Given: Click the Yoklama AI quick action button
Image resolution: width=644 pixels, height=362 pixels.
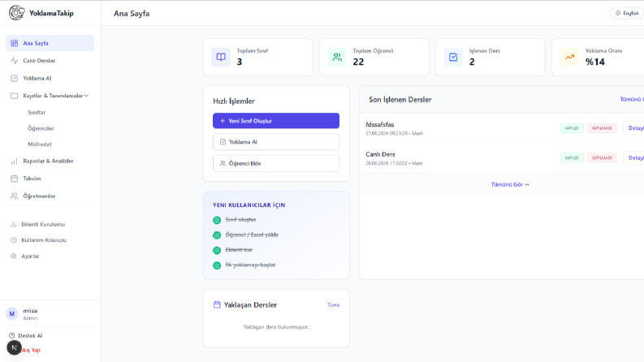Looking at the screenshot, I should [x=276, y=142].
